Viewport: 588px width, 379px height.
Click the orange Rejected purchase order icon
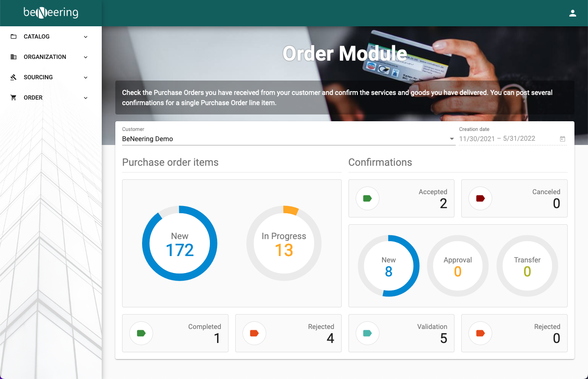pos(254,333)
